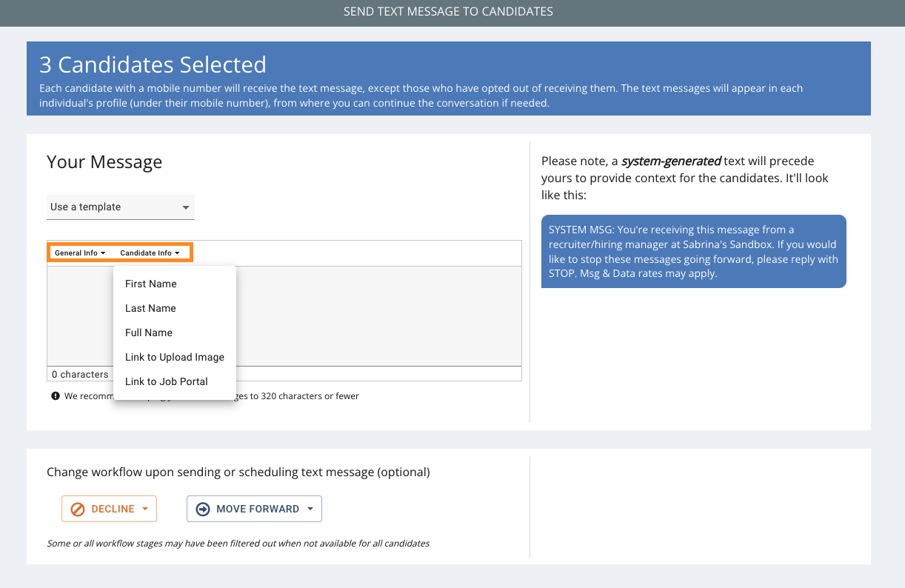Open the Move Forward workflow dropdown
The height and width of the screenshot is (588, 905).
click(x=254, y=509)
